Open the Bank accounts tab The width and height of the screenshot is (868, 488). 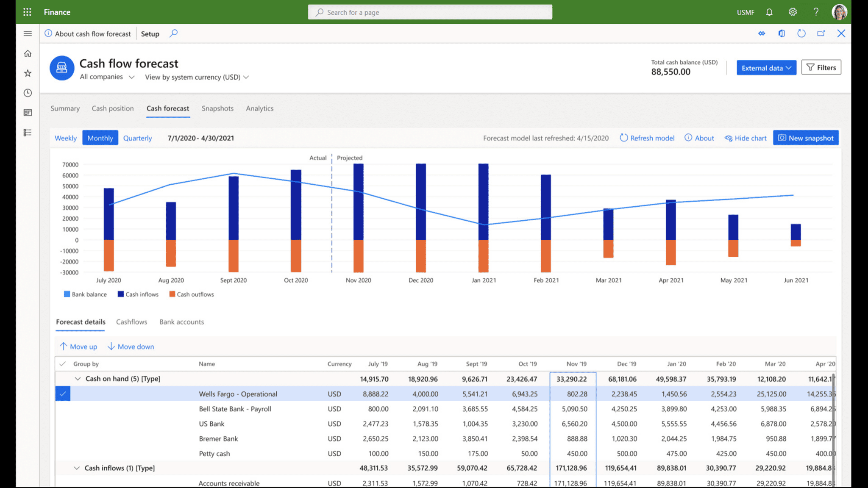181,322
